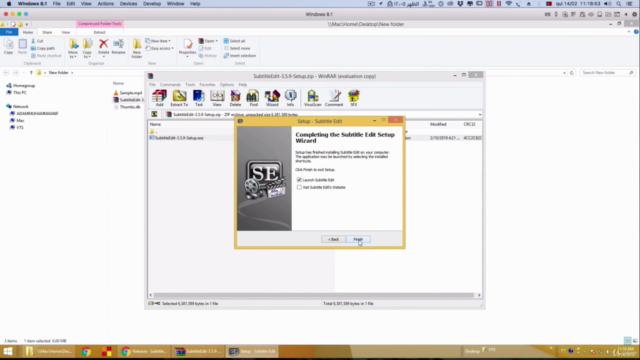640x360 pixels.
Task: Click the Copy to icon in Explorer ribbon
Action: coord(87,48)
